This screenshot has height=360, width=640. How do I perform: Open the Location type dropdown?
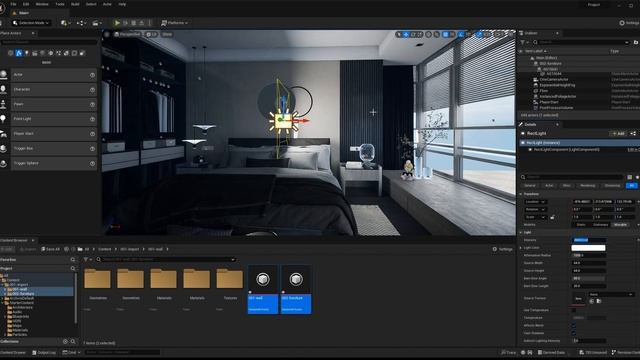(x=535, y=202)
